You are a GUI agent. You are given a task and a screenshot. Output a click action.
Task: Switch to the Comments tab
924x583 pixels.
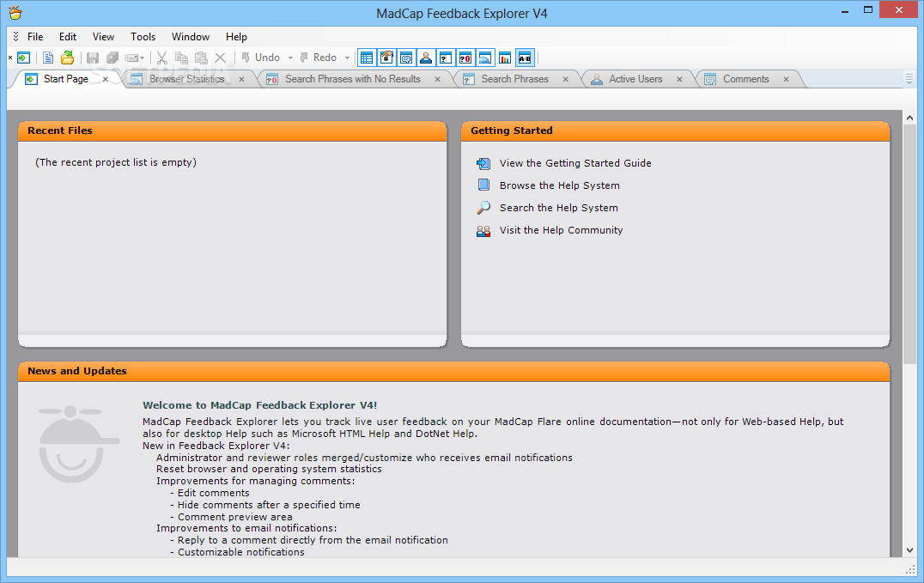(746, 79)
